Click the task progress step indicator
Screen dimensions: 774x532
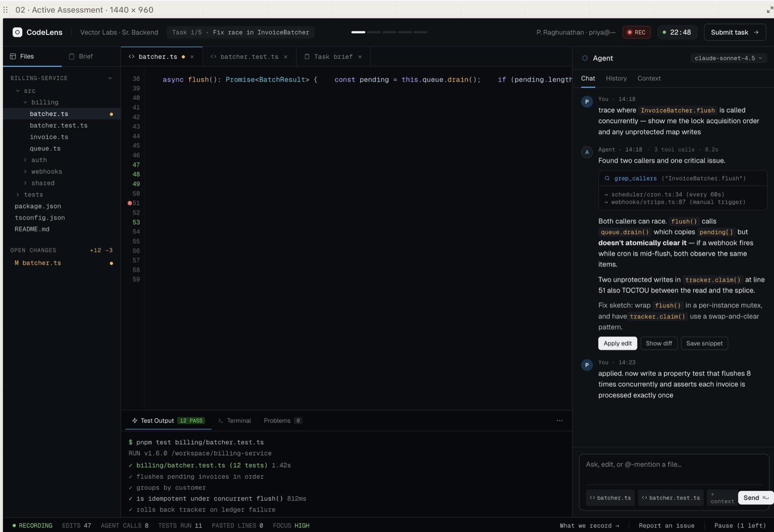tap(389, 32)
